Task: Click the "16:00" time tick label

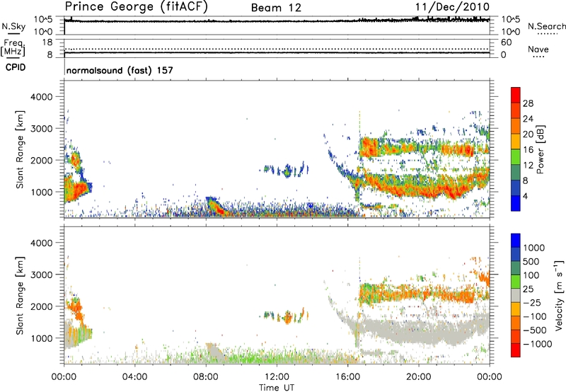Action: [347, 377]
